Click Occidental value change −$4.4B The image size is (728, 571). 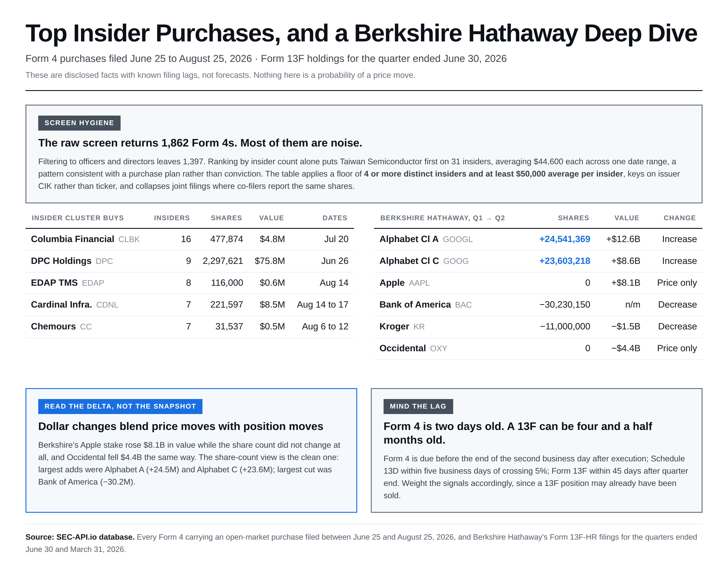626,348
